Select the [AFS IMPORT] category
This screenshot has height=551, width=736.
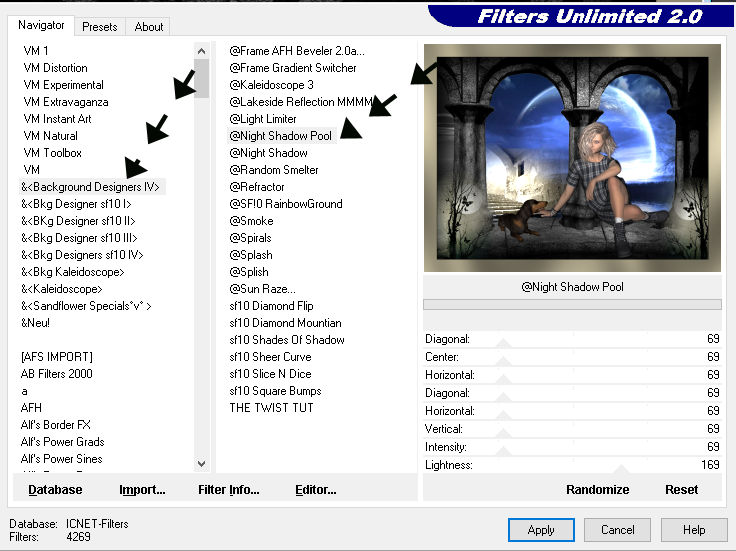click(56, 357)
